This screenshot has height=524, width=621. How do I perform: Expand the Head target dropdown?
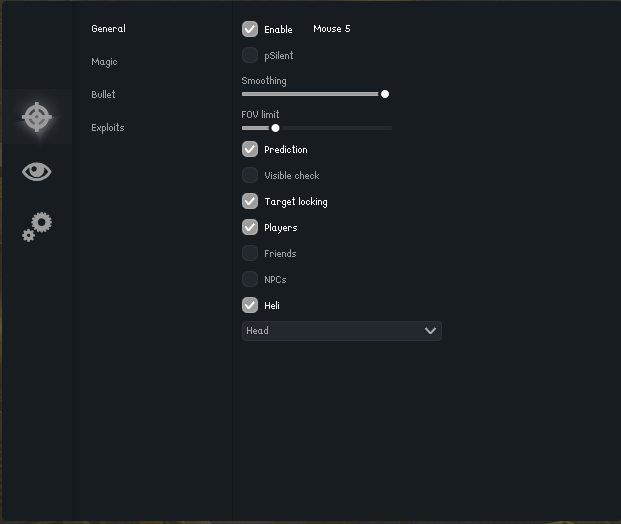click(x=341, y=331)
